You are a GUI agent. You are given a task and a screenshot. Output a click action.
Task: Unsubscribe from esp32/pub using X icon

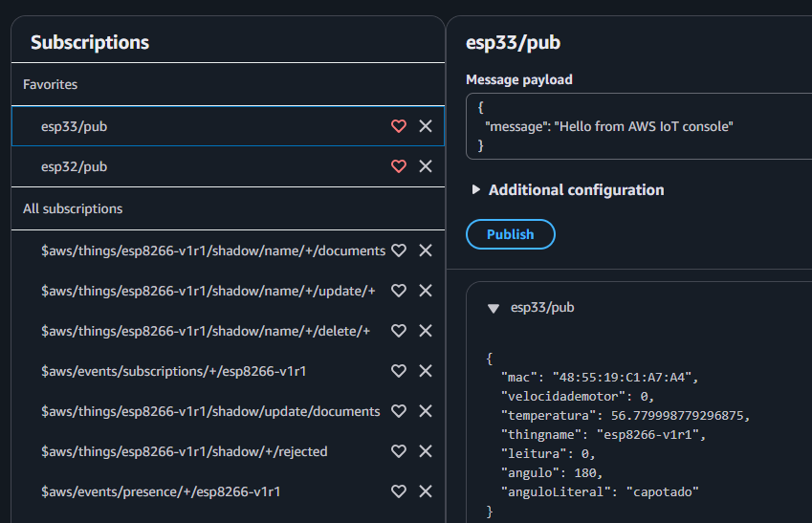(x=426, y=166)
